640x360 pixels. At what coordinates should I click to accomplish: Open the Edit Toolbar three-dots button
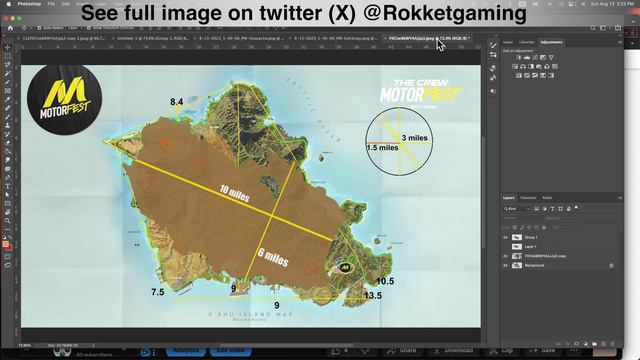click(7, 229)
